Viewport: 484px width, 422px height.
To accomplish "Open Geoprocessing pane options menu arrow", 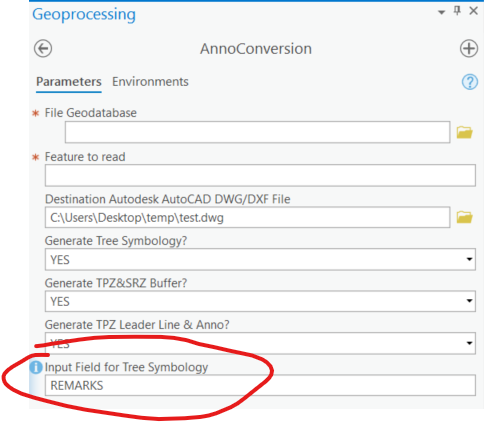I will coord(441,12).
